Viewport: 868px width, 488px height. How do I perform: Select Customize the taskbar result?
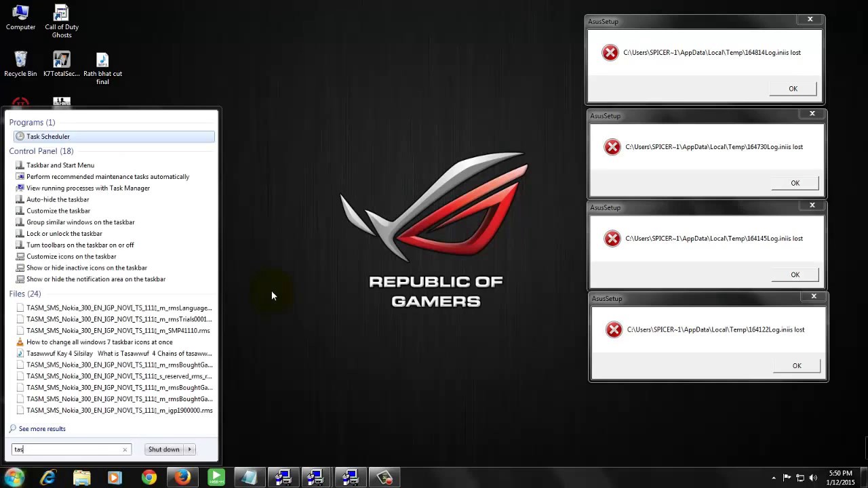58,211
